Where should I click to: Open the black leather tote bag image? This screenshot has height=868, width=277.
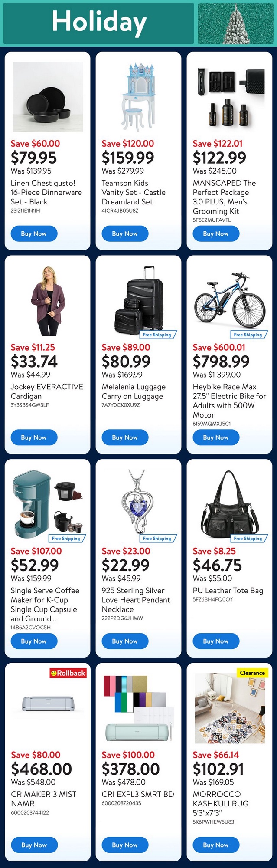pyautogui.click(x=230, y=504)
